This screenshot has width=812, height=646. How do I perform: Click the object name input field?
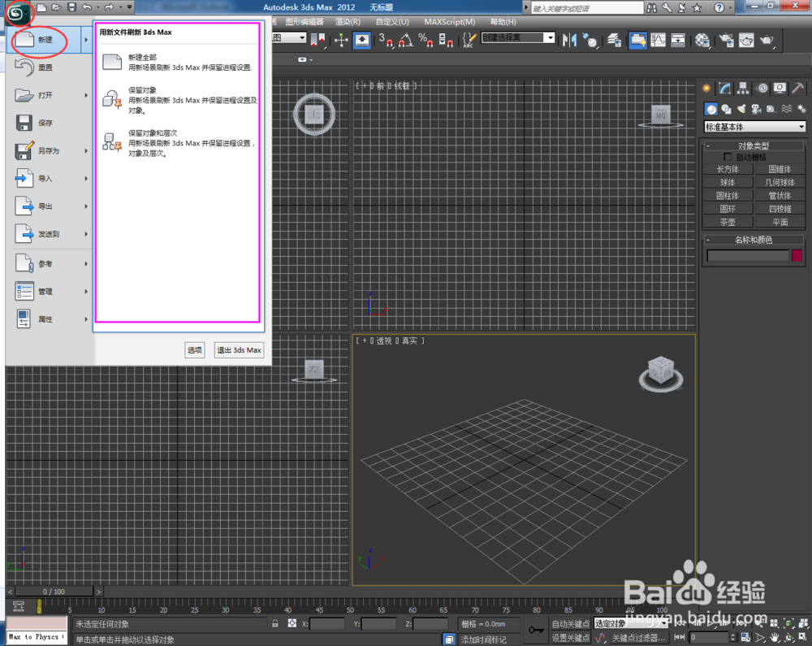click(x=748, y=255)
